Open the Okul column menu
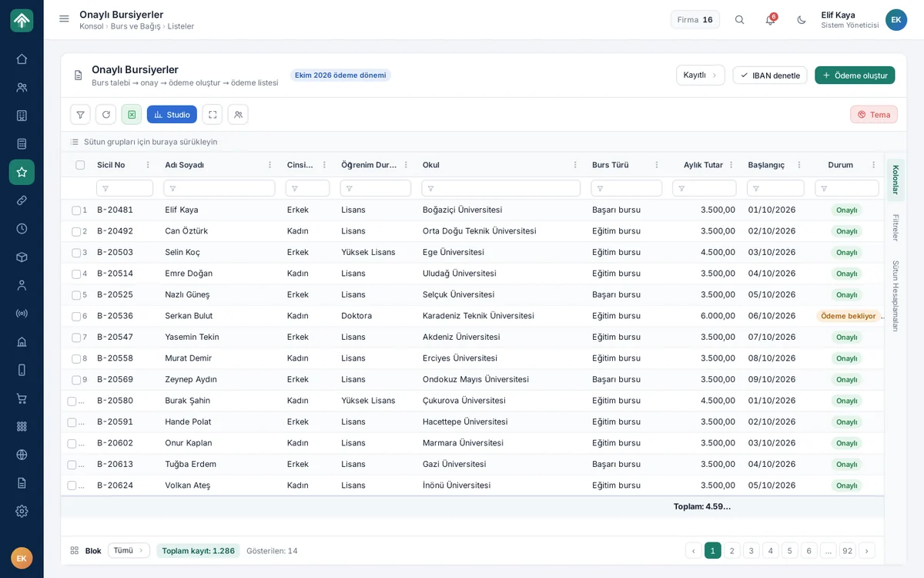924x578 pixels. coord(575,165)
